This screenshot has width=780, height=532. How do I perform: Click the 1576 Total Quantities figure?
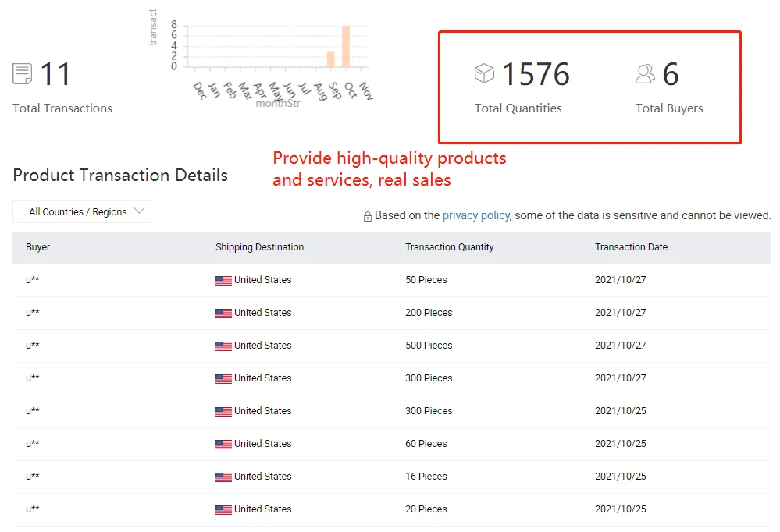(x=536, y=75)
